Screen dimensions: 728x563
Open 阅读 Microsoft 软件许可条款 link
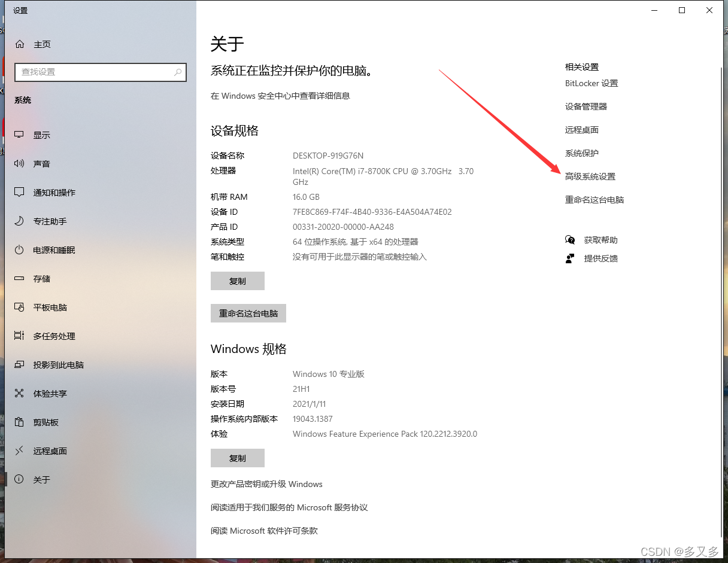pyautogui.click(x=264, y=531)
